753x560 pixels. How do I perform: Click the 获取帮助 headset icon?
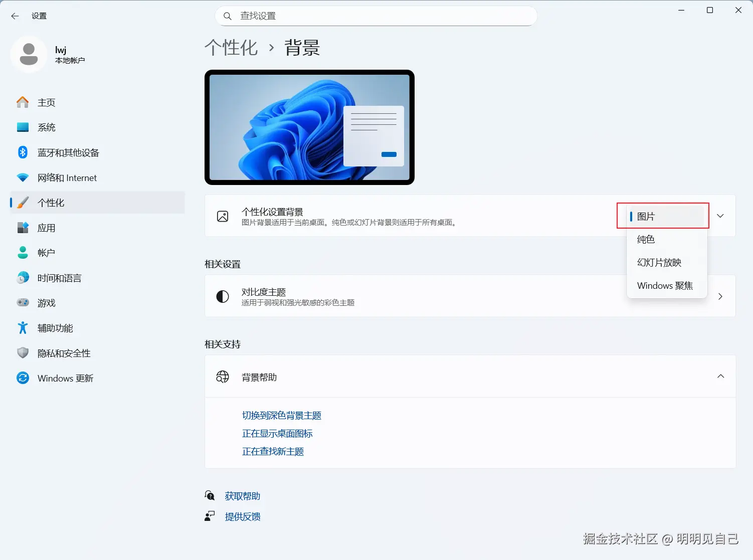(210, 496)
